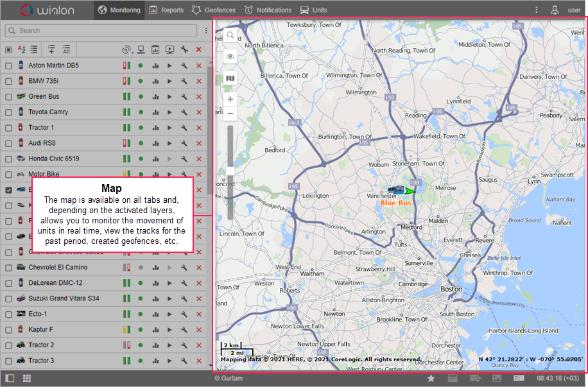Screen dimensions: 588x387
Task: Tick the Audi RS8 unit checkbox
Action: point(8,143)
